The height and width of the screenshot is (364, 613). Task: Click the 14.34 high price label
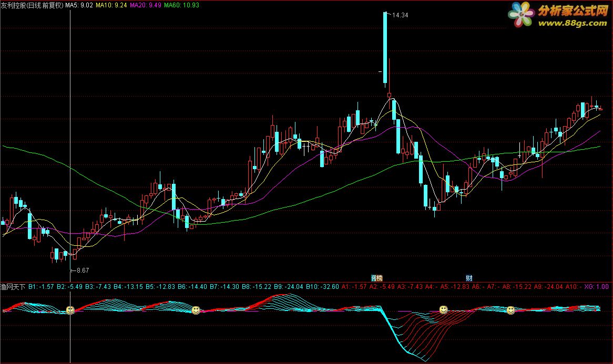click(x=400, y=15)
